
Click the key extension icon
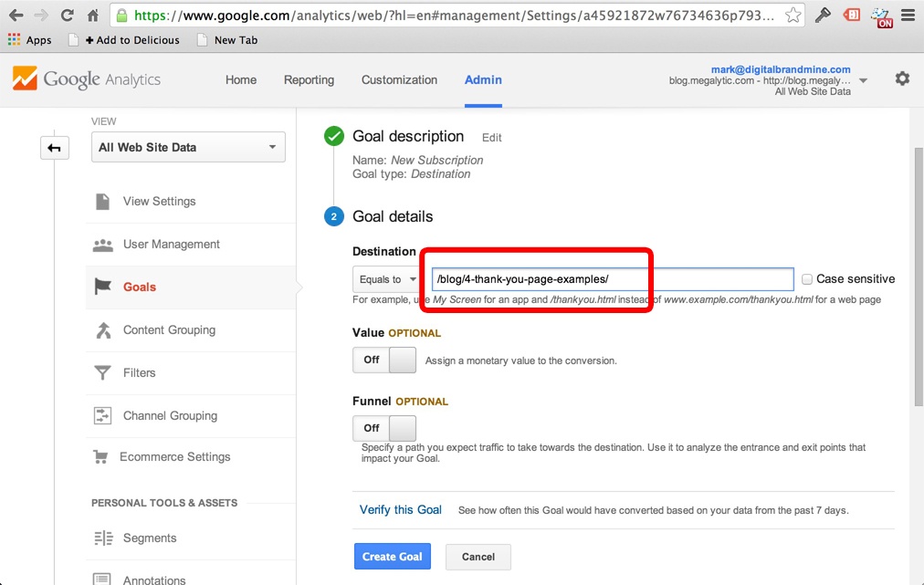823,16
